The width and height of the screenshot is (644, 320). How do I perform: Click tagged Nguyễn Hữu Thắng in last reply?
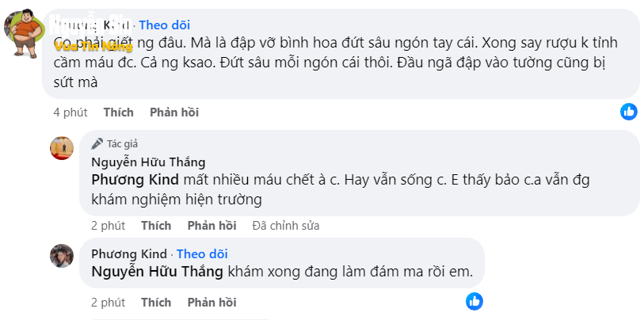(x=158, y=272)
